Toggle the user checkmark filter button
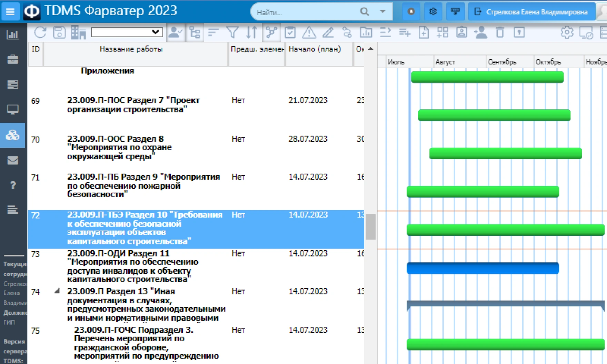 (176, 32)
